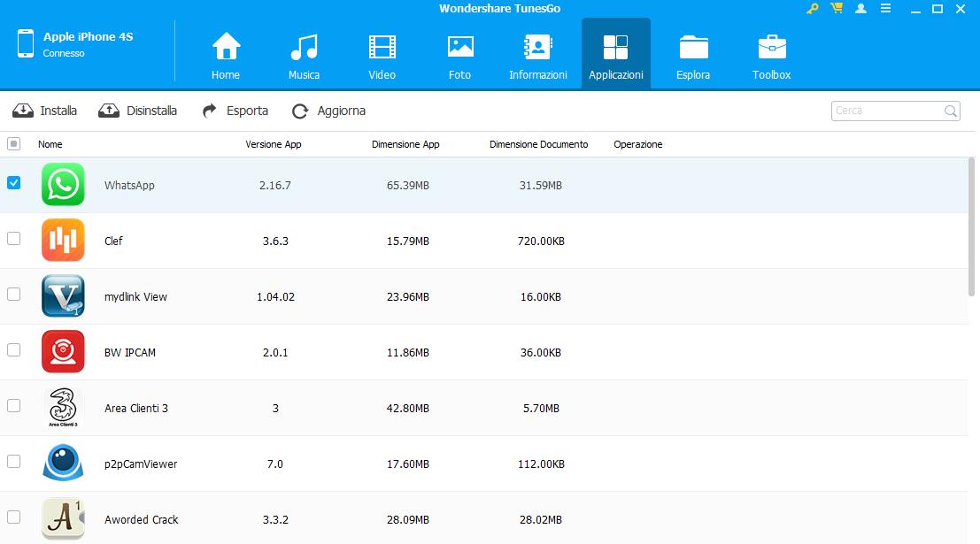Check the Clef app checkbox
980x544 pixels.
click(13, 239)
